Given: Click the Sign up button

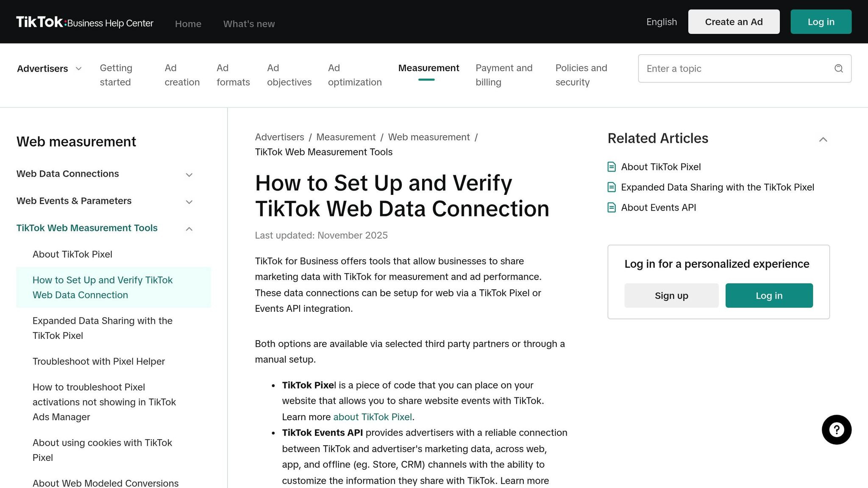Looking at the screenshot, I should coord(671,296).
